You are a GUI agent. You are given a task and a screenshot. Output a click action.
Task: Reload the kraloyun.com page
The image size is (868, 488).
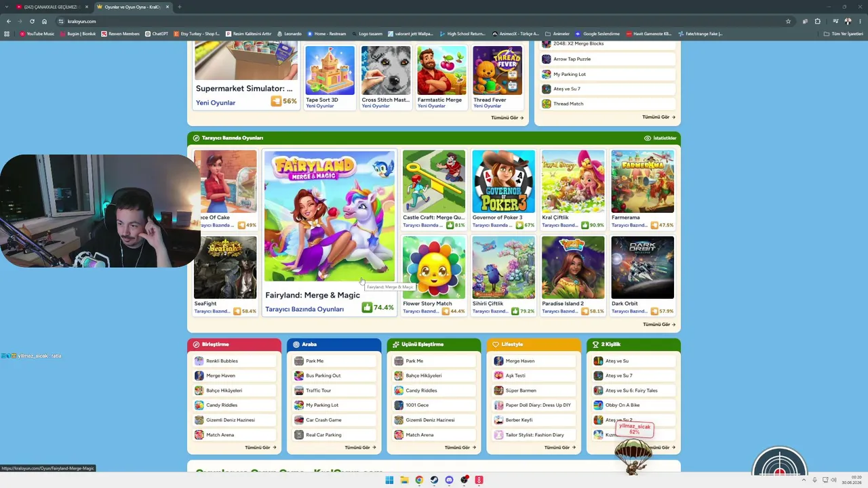pos(32,21)
